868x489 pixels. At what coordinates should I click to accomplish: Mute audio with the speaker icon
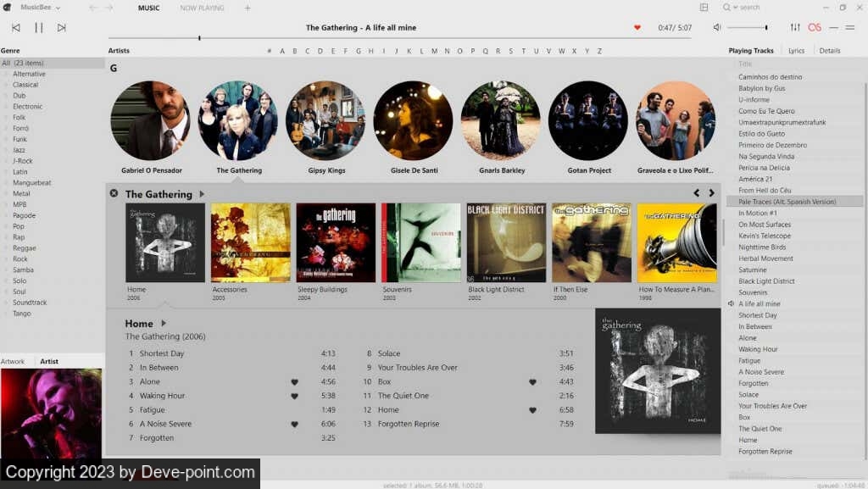point(717,28)
